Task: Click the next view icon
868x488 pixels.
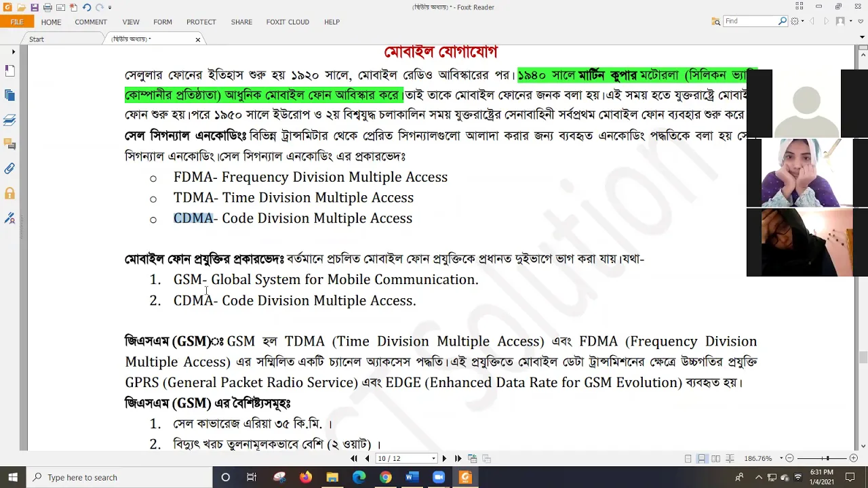Action: pyautogui.click(x=486, y=459)
